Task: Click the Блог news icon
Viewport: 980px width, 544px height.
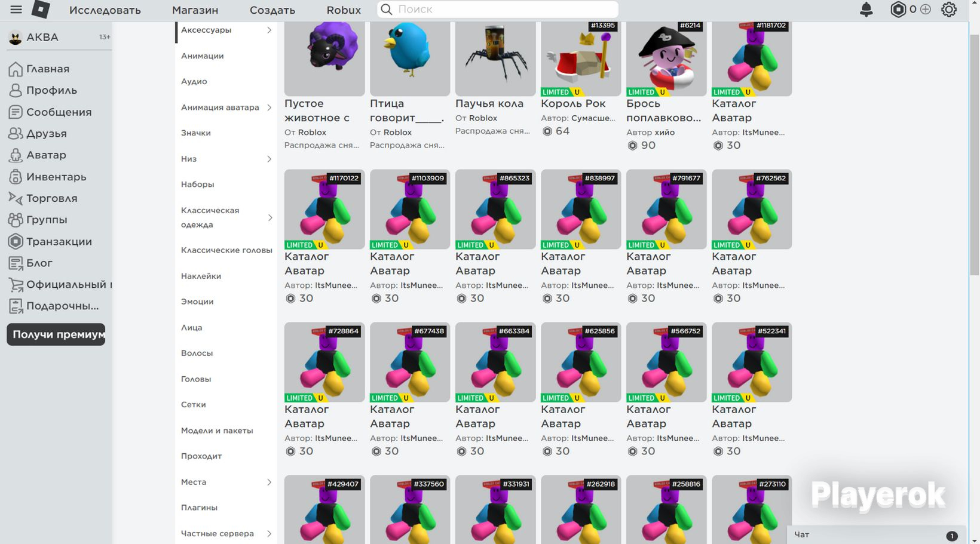Action: pyautogui.click(x=16, y=263)
